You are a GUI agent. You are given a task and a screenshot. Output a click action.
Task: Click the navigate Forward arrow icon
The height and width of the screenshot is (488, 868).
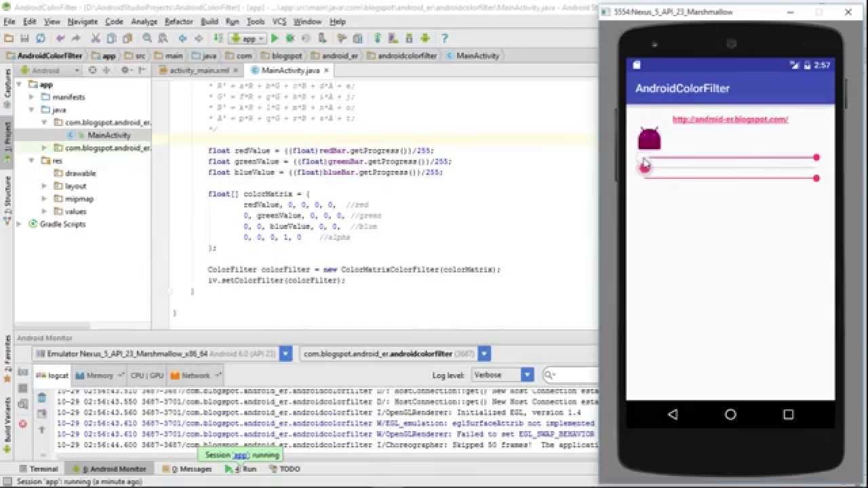(199, 39)
